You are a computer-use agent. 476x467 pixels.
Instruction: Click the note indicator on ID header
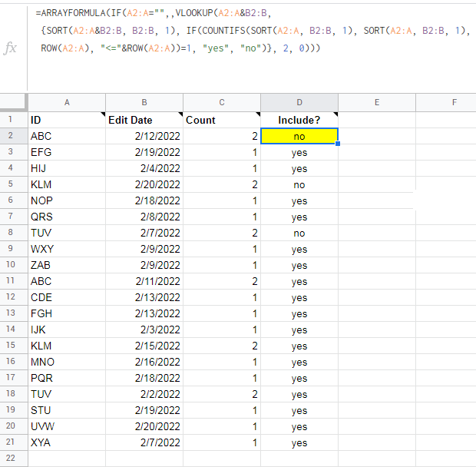(103, 114)
